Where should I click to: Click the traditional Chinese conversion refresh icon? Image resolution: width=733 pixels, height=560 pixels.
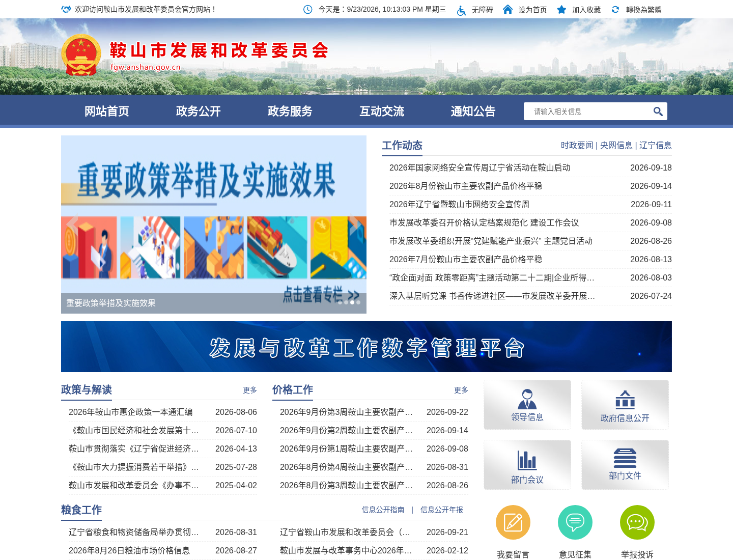pos(615,10)
